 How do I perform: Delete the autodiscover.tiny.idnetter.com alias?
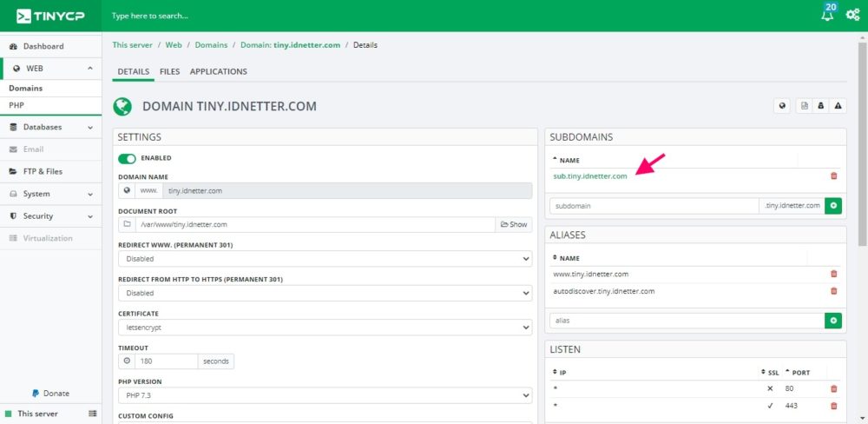(x=833, y=291)
